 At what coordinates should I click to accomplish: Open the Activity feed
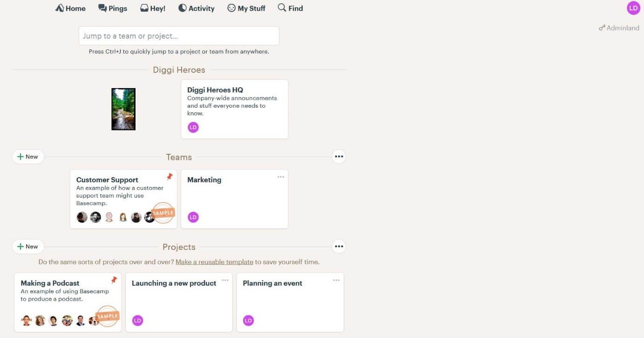coord(197,8)
